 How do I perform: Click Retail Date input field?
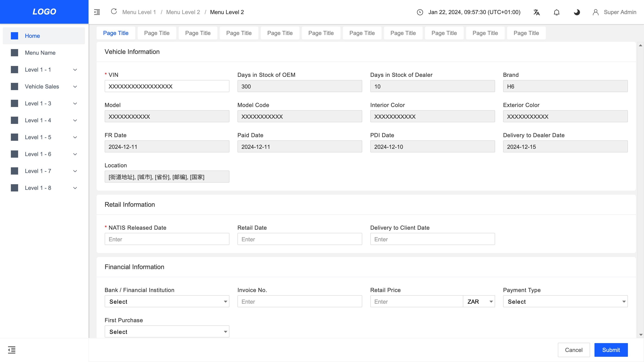tap(299, 239)
